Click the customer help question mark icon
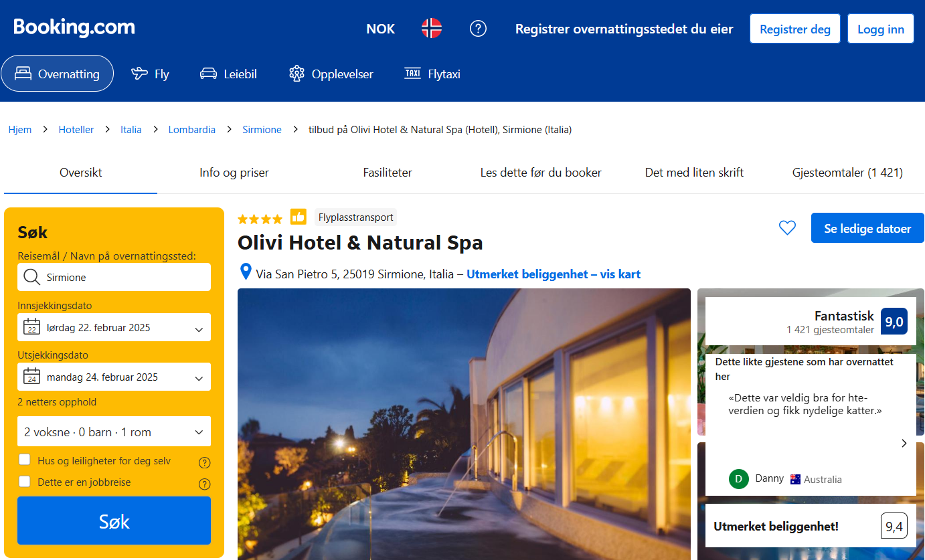Image resolution: width=925 pixels, height=560 pixels. click(478, 29)
